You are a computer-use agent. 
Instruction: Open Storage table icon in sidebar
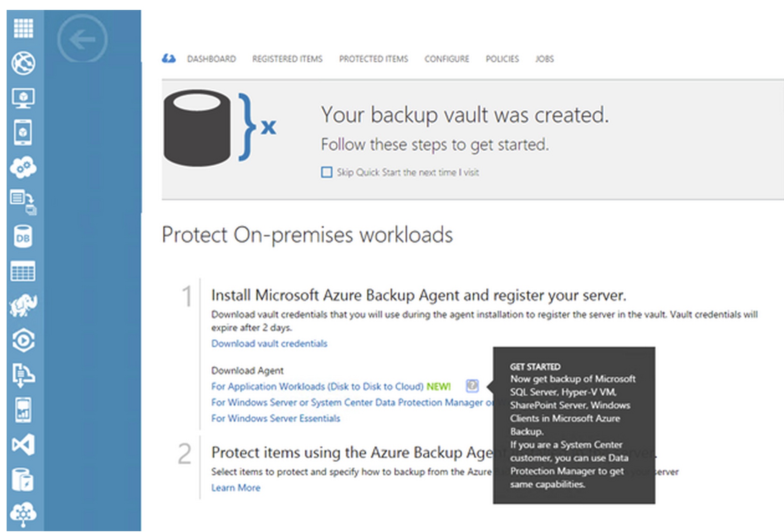click(23, 272)
